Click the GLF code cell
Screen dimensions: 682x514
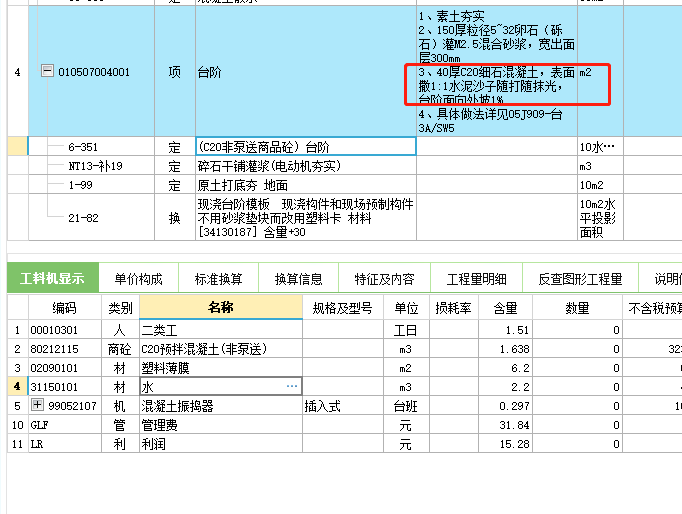pyautogui.click(x=65, y=425)
